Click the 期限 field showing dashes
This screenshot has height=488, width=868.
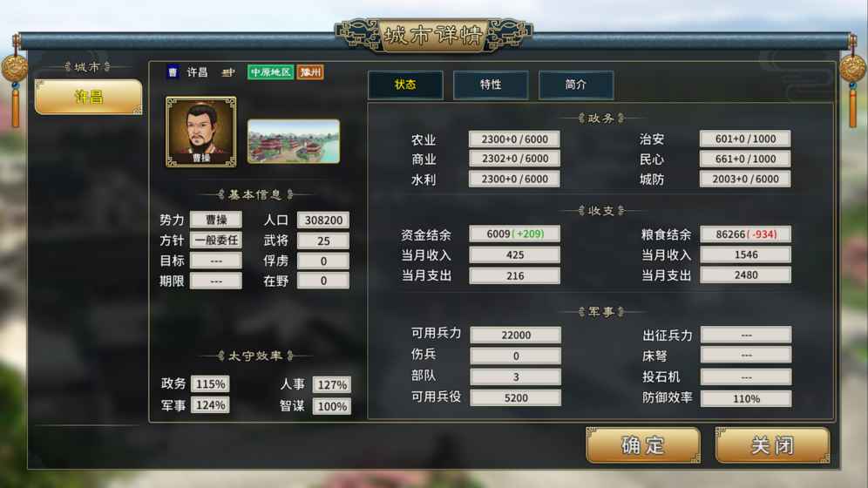216,281
